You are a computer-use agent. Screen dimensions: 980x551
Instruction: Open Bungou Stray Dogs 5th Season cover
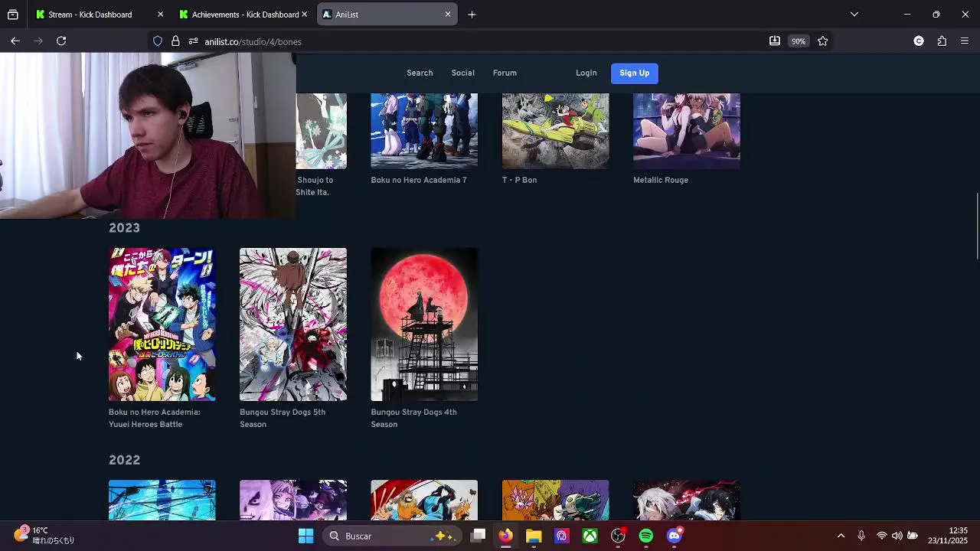point(293,324)
